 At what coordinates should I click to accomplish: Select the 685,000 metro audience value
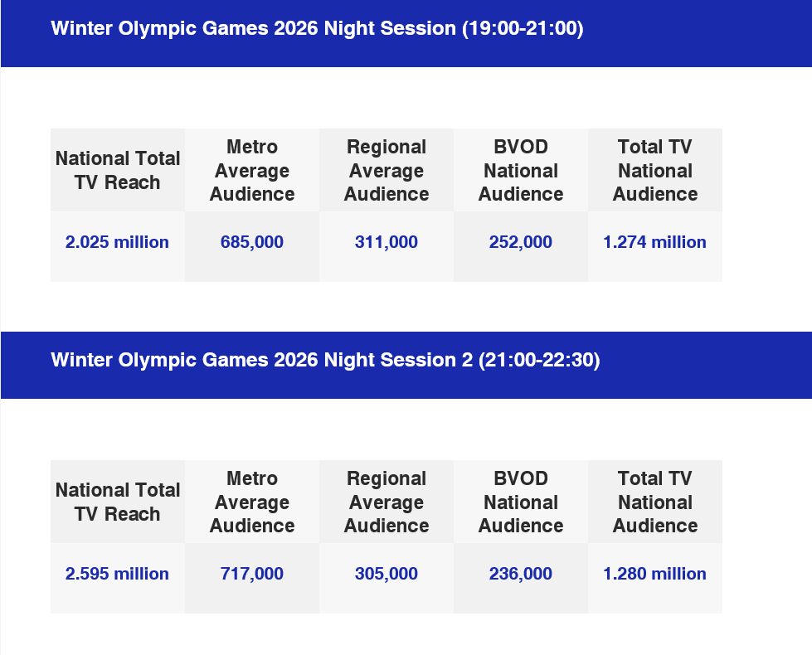click(x=252, y=243)
